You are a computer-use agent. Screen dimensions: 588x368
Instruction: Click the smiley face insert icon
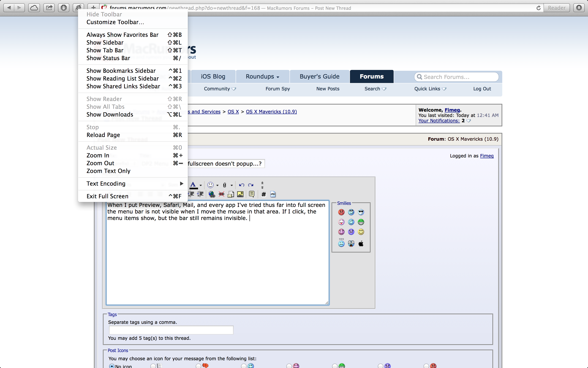210,185
